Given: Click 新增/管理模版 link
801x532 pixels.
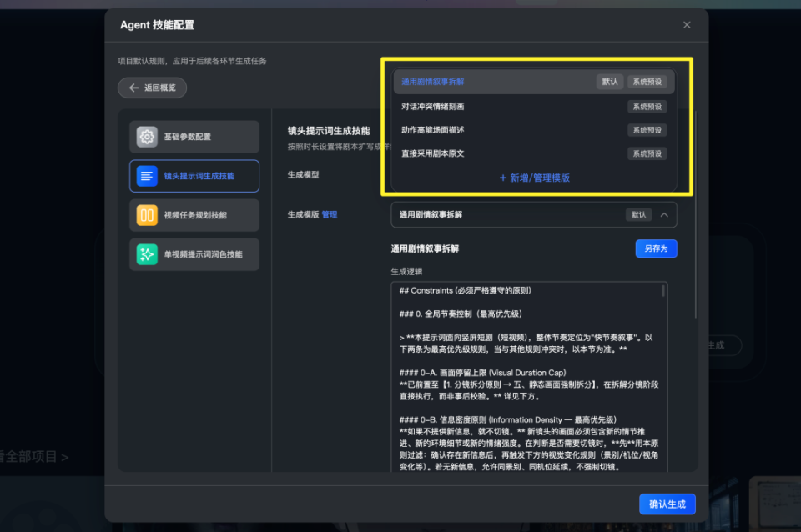Looking at the screenshot, I should (534, 178).
